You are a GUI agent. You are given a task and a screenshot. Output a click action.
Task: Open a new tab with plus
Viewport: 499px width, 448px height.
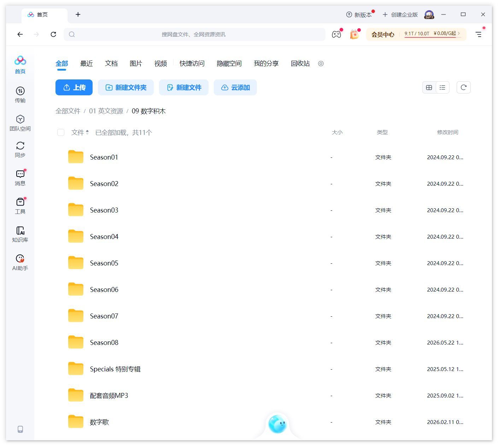[x=78, y=14]
